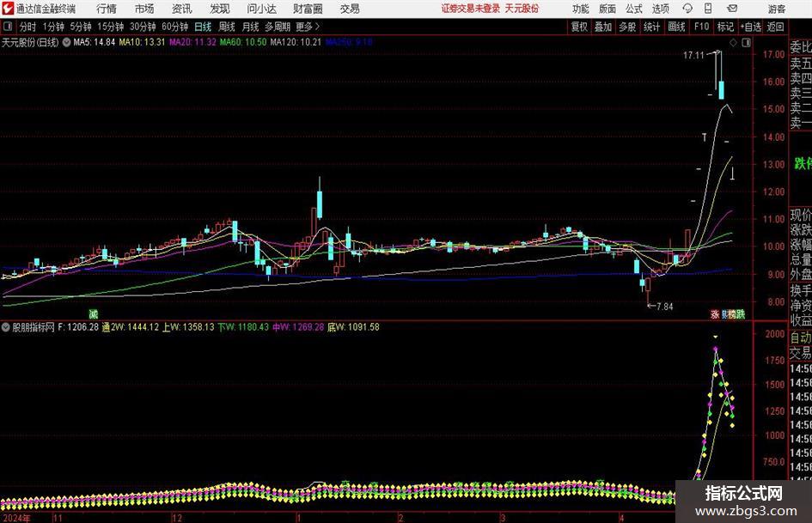Switch to 1分钟 period
Screen dimensions: 812x523
pyautogui.click(x=52, y=27)
